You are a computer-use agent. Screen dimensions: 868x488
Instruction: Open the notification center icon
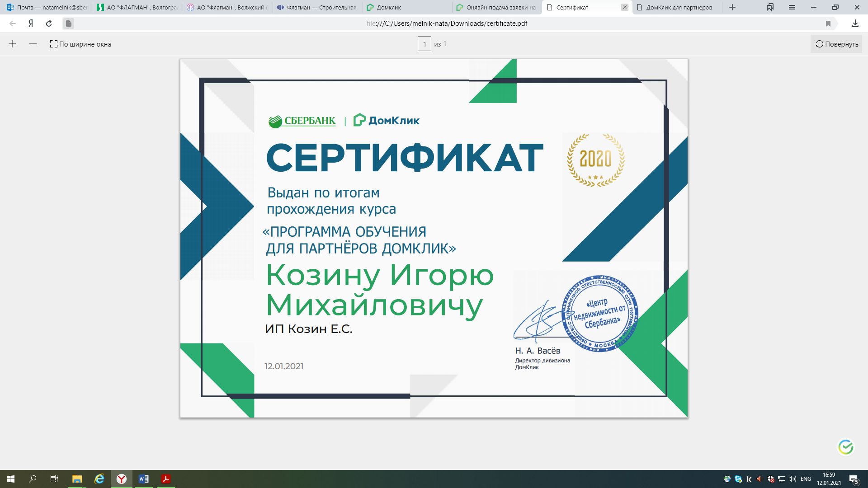click(854, 479)
